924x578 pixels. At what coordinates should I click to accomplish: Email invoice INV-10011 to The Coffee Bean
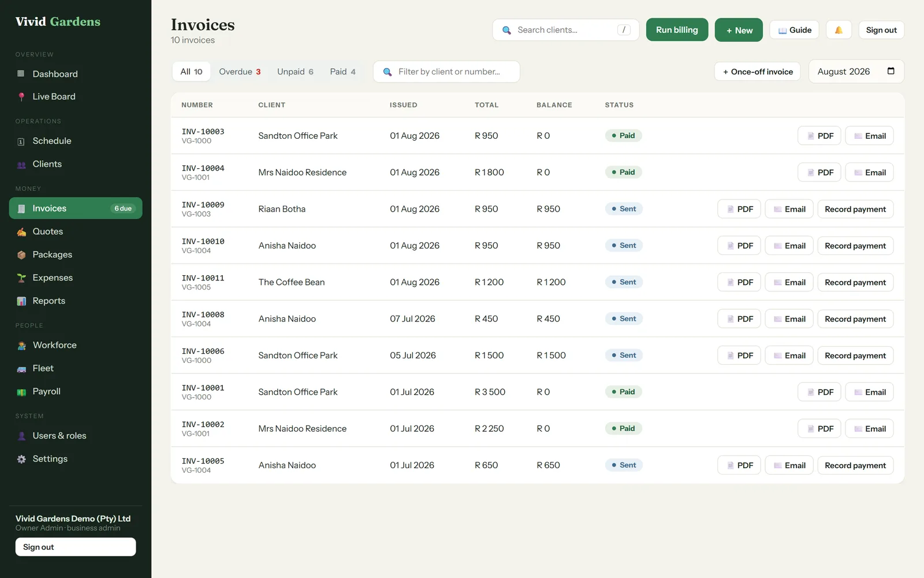789,282
